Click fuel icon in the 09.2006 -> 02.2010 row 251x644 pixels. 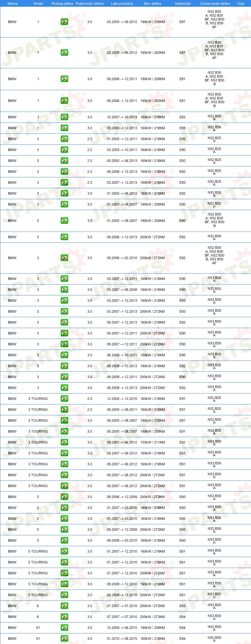pyautogui.click(x=64, y=258)
